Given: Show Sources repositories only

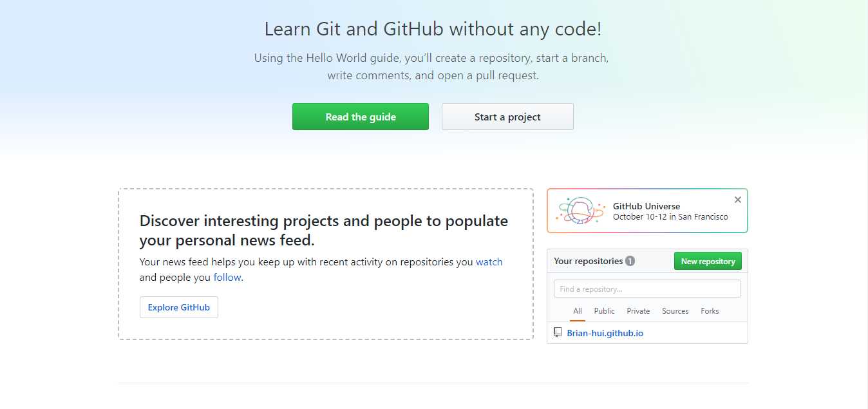Looking at the screenshot, I should (x=675, y=311).
